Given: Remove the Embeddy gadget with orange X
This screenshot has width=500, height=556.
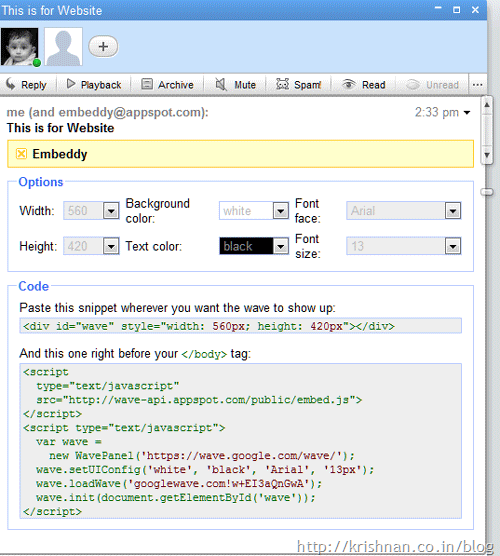Looking at the screenshot, I should pyautogui.click(x=21, y=154).
